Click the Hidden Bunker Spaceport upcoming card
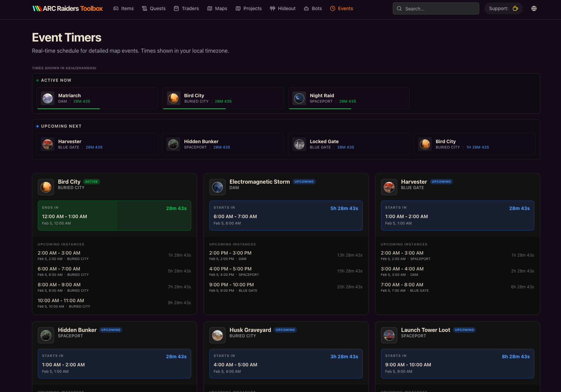This screenshot has width=561, height=392. (x=223, y=144)
